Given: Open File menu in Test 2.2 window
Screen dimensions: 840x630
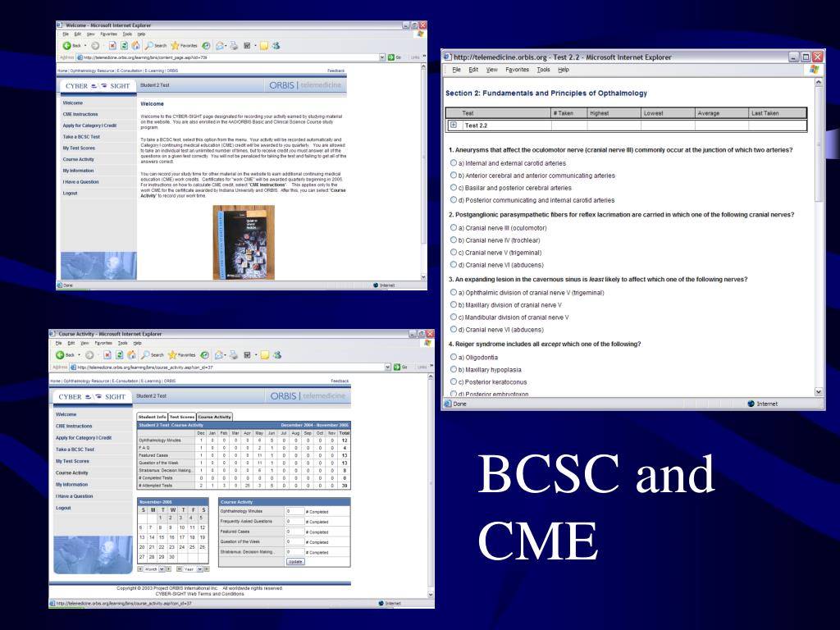Looking at the screenshot, I should tap(456, 70).
